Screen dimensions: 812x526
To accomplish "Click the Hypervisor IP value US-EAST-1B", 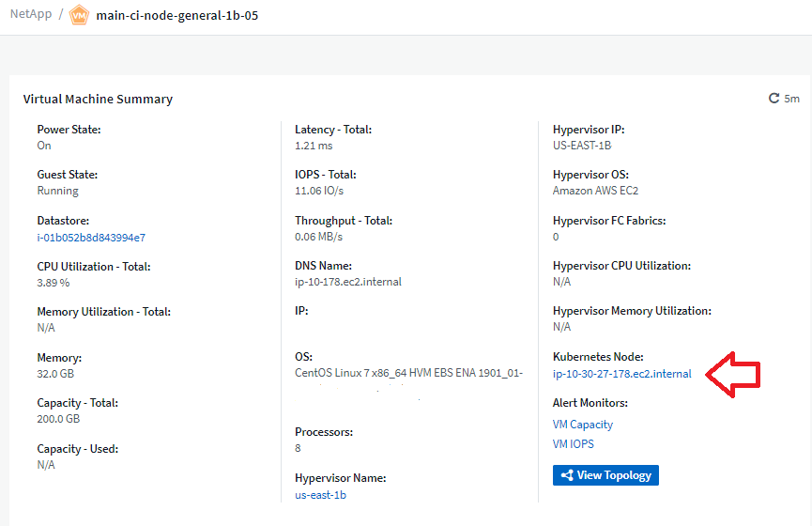I will 582,146.
